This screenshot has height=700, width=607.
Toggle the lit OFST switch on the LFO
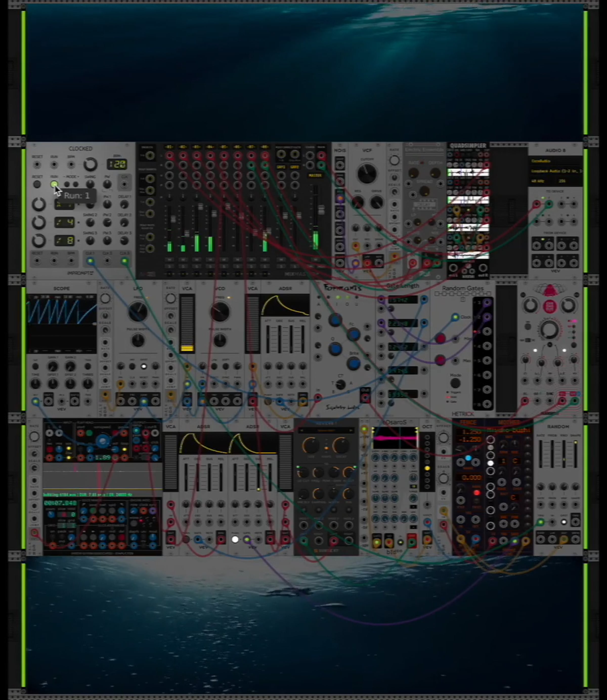144,366
